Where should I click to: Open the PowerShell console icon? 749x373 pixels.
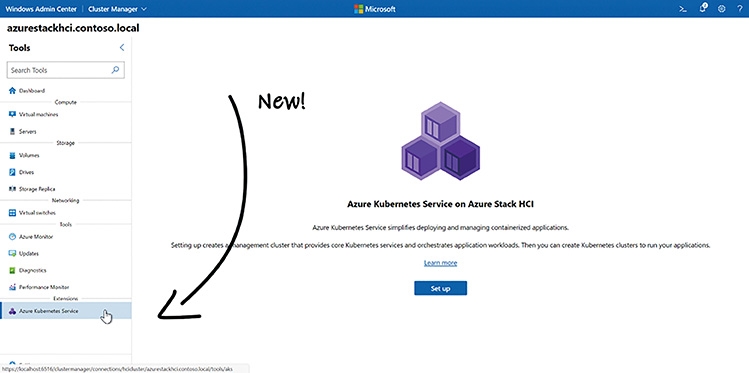pyautogui.click(x=683, y=9)
